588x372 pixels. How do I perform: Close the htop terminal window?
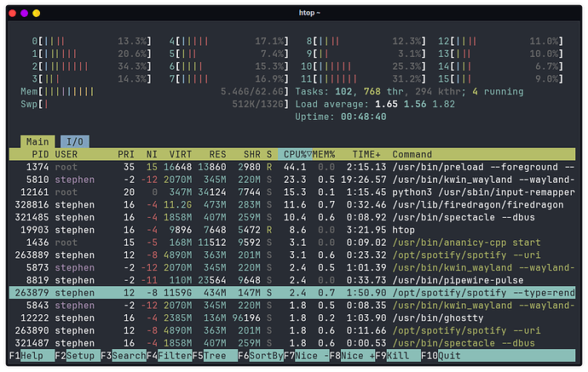click(x=13, y=14)
